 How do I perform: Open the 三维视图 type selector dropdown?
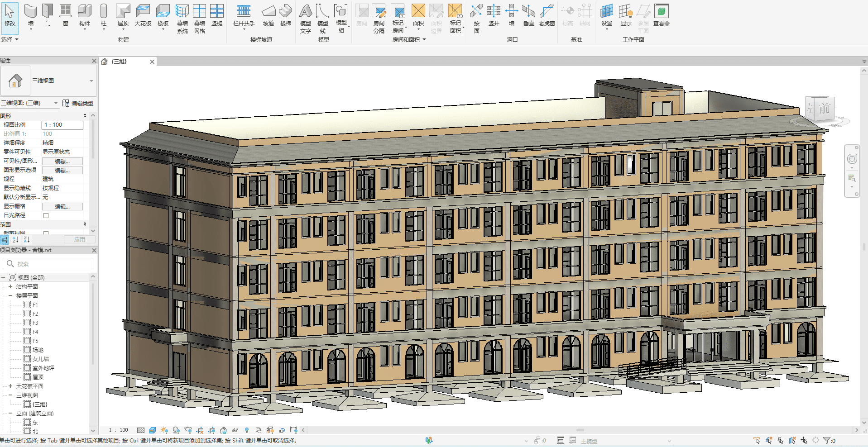91,81
